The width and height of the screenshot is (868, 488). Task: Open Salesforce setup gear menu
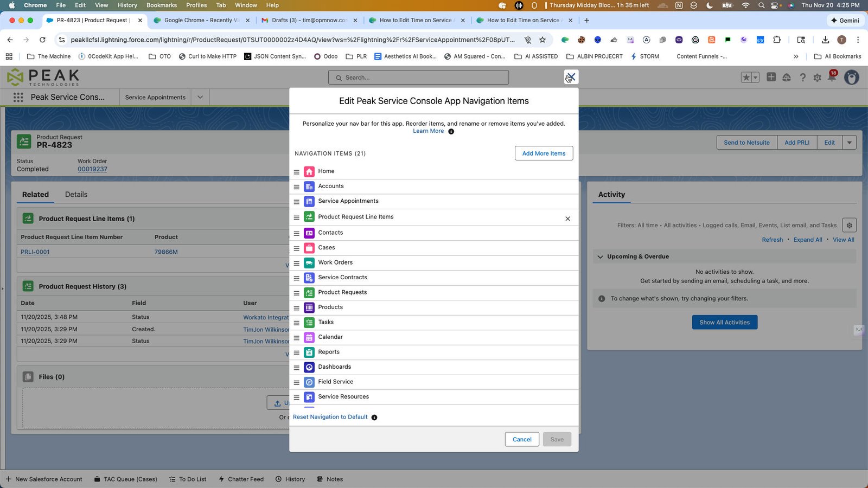pos(817,78)
